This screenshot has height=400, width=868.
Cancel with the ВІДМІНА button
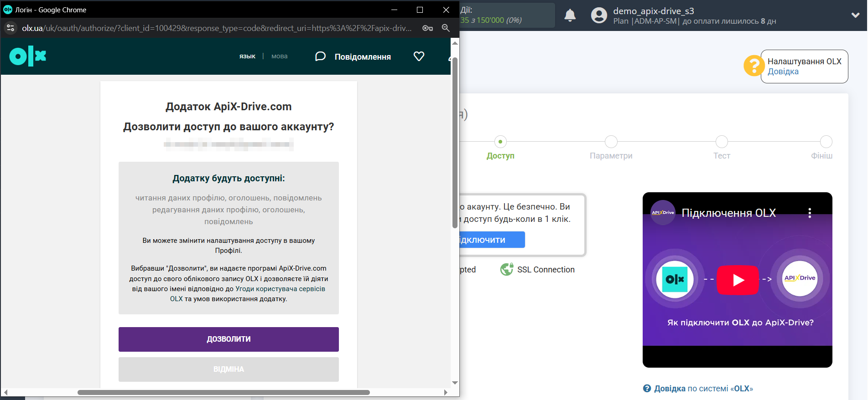[x=229, y=369]
